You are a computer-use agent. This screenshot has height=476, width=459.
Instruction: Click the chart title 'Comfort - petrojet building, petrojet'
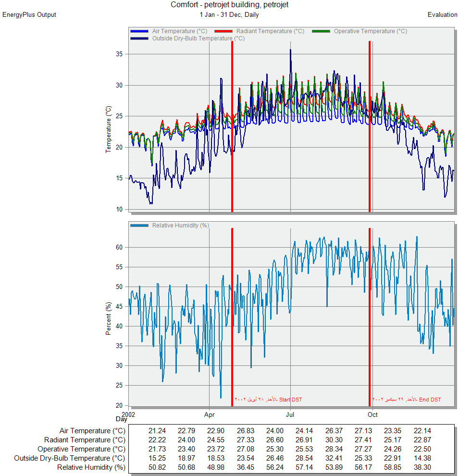coord(229,5)
